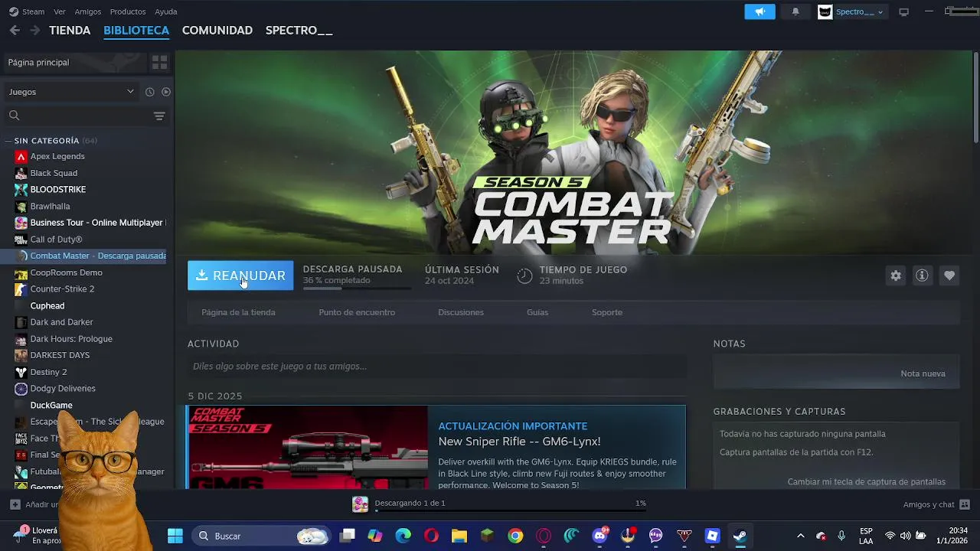Select Dodgy Deliveries in the games list
Image resolution: width=980 pixels, height=551 pixels.
pos(63,389)
